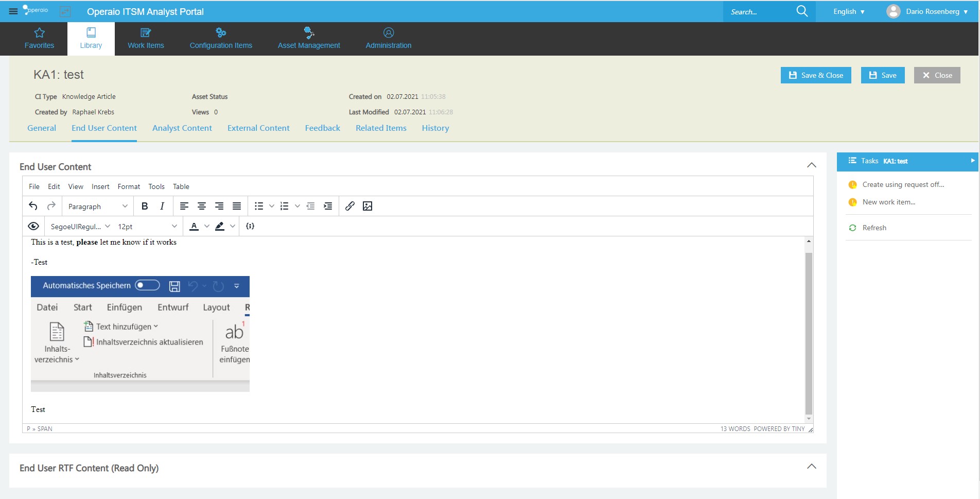Click the Save & Close button
The width and height of the screenshot is (980, 499).
(816, 75)
